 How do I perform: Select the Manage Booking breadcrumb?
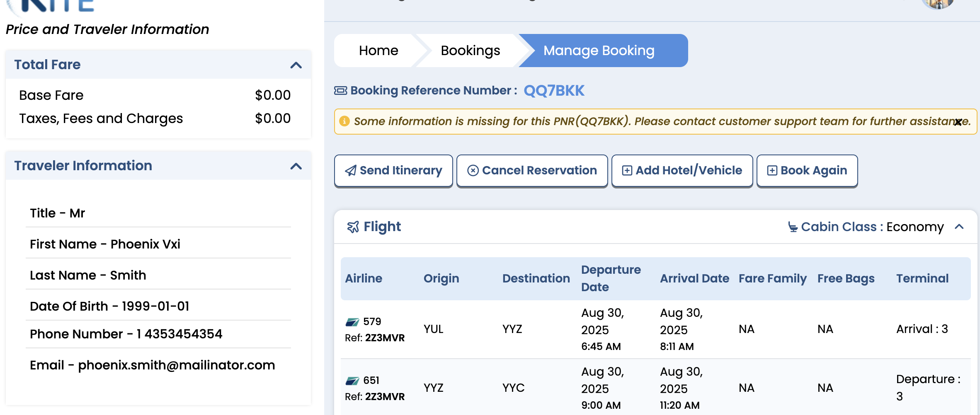[599, 51]
